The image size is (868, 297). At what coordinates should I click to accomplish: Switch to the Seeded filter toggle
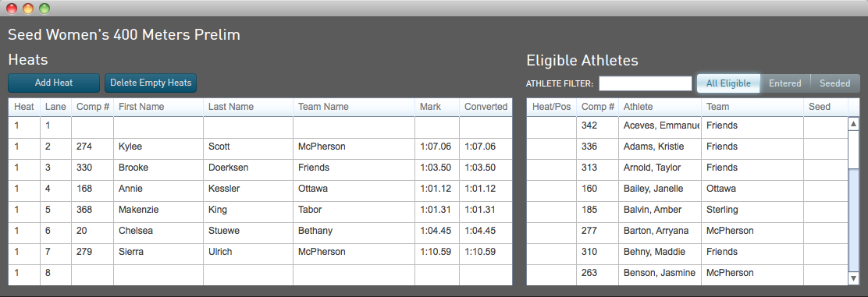834,83
